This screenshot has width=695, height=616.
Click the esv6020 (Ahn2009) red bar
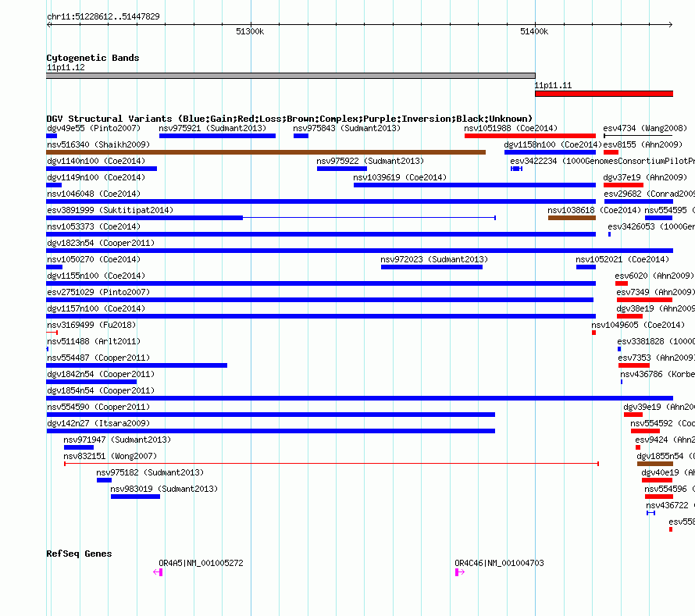(622, 283)
